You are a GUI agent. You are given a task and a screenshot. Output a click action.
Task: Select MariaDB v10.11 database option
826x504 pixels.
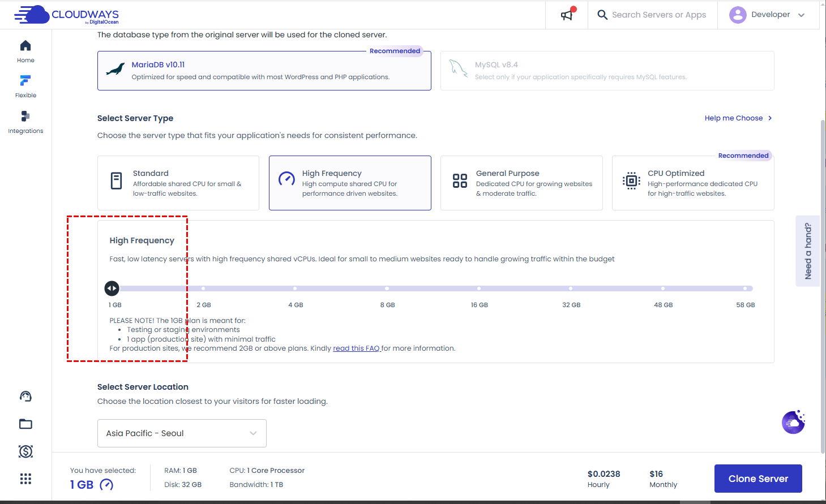[x=264, y=71]
